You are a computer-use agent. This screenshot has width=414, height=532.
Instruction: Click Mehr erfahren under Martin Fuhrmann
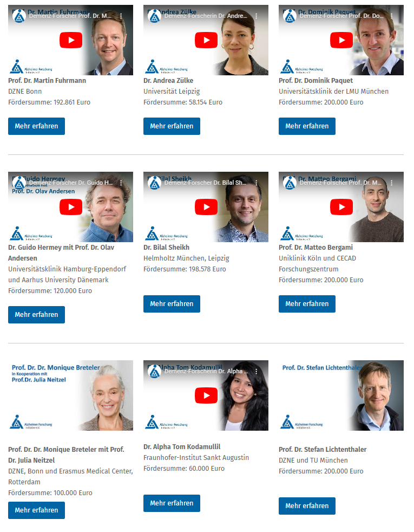click(x=37, y=126)
